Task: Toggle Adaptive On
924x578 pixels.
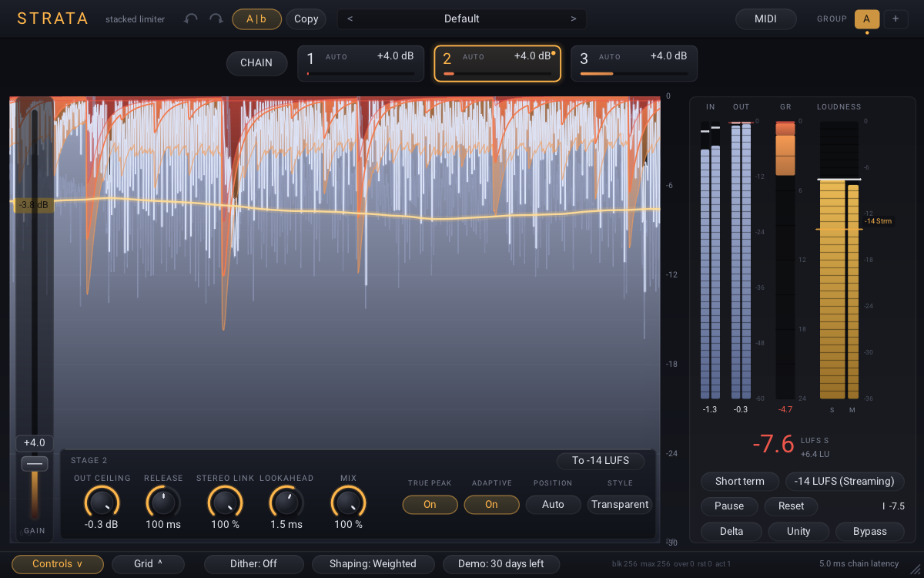Action: click(491, 505)
